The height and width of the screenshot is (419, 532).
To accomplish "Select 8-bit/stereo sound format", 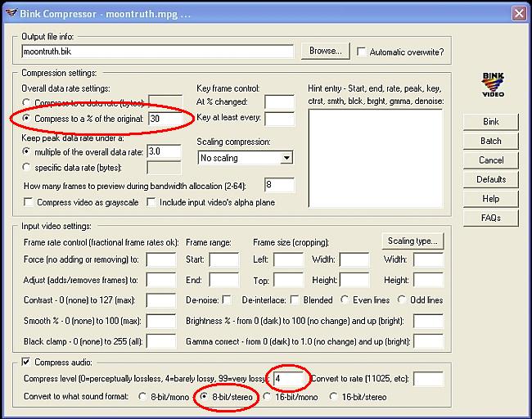I will pyautogui.click(x=204, y=396).
